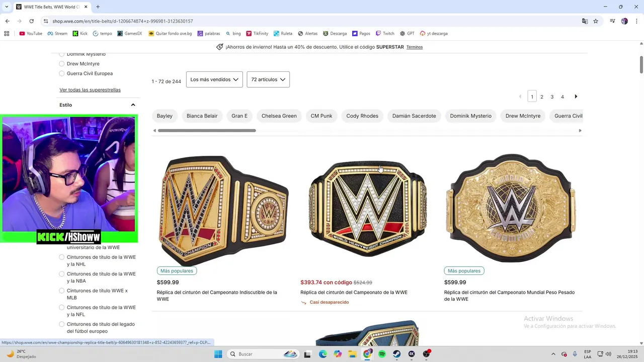Open Ver todas las superestrellas link
644x362 pixels.
coord(90,90)
